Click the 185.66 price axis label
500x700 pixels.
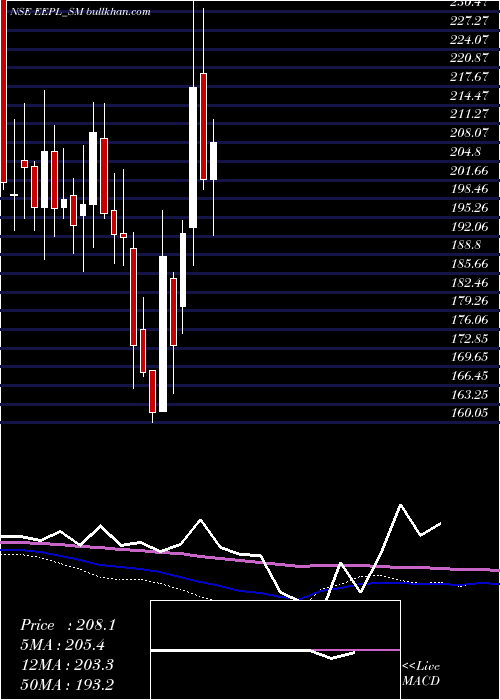(469, 264)
